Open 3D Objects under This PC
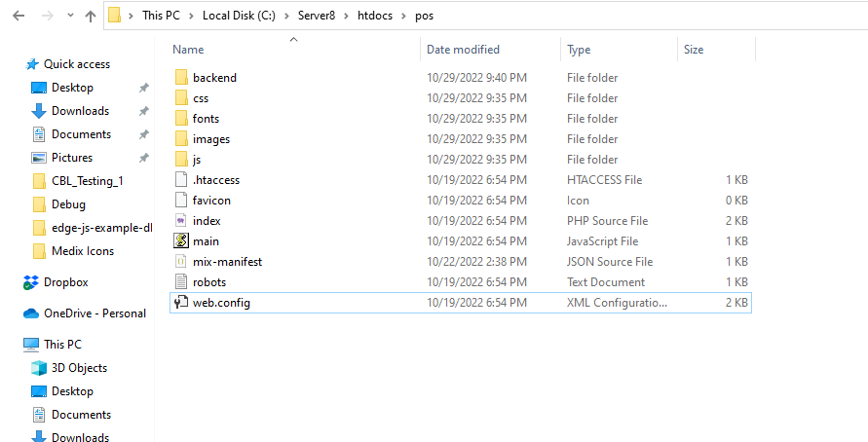 (79, 368)
